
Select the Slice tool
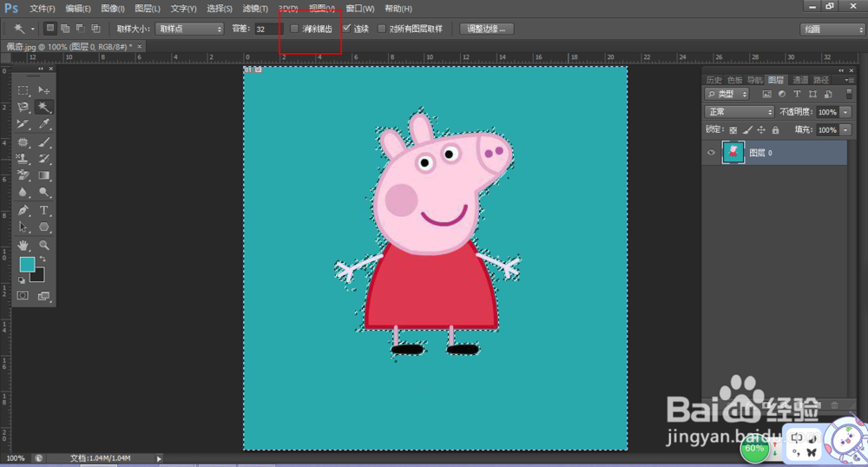23,124
